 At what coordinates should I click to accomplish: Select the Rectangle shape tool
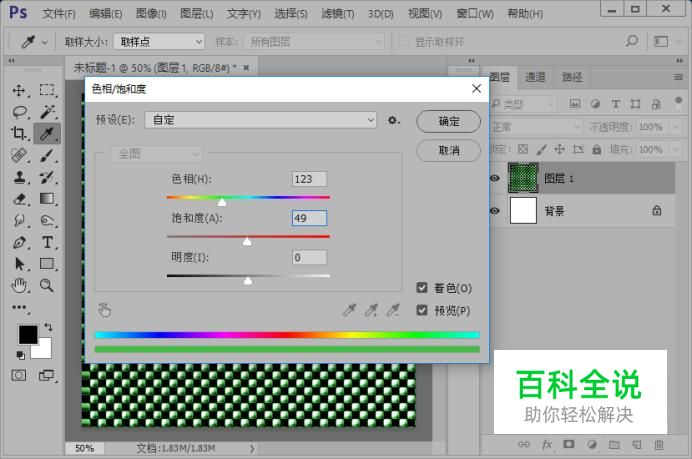pyautogui.click(x=47, y=263)
